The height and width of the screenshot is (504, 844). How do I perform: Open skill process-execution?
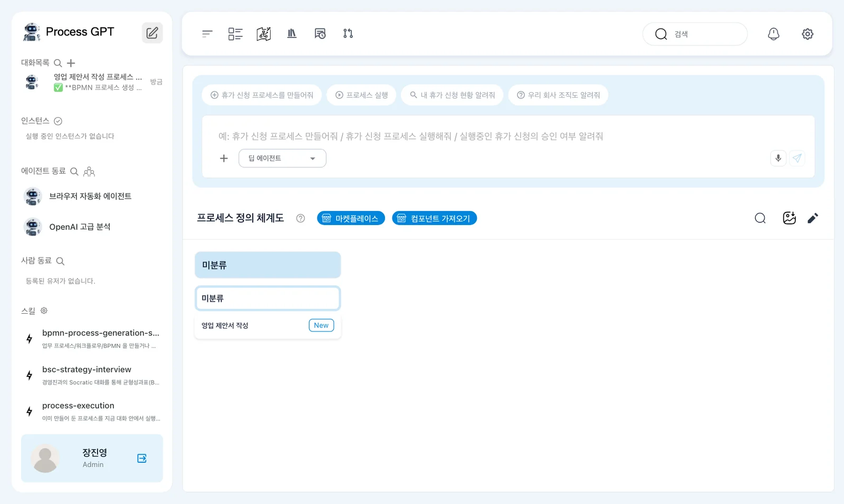click(92, 411)
